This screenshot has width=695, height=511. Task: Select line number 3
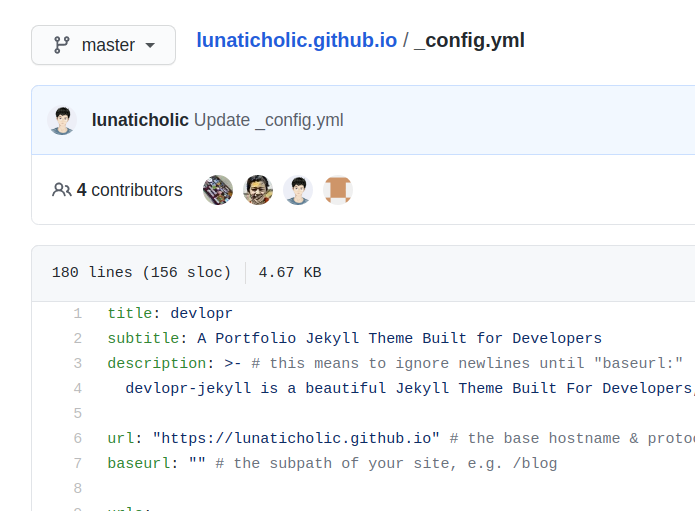pyautogui.click(x=78, y=363)
